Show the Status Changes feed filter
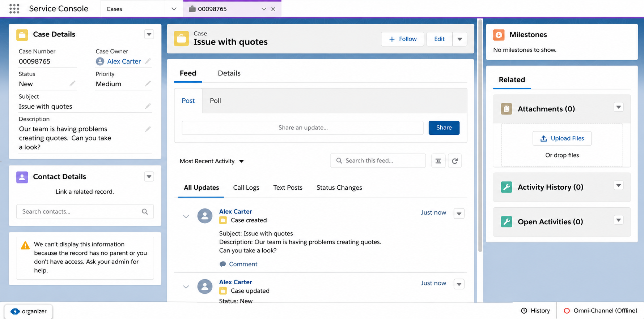This screenshot has width=644, height=319. tap(339, 187)
